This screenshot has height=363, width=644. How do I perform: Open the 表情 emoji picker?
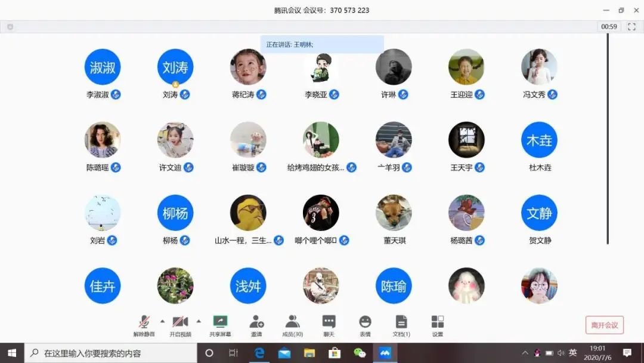365,325
